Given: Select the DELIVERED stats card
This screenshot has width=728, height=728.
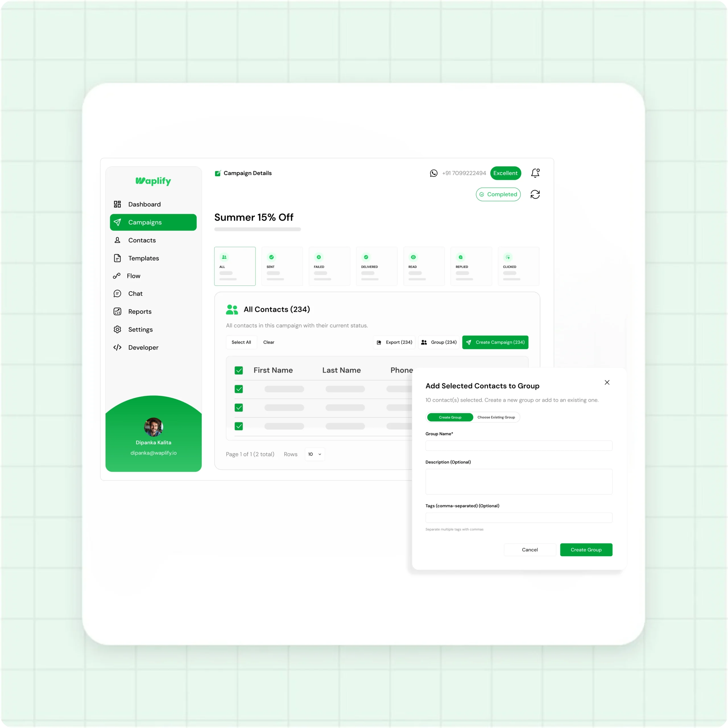Looking at the screenshot, I should (377, 266).
